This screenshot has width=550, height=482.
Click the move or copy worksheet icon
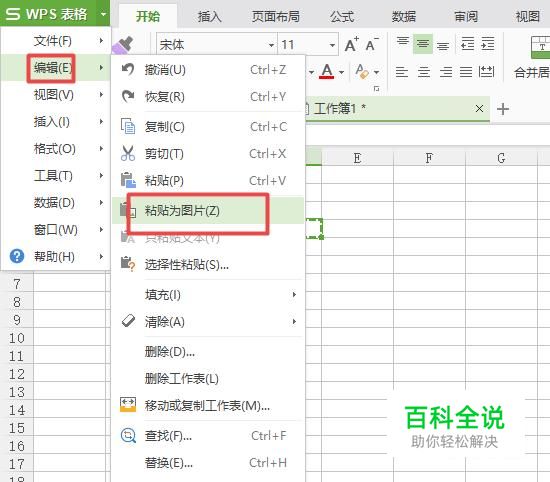(128, 405)
